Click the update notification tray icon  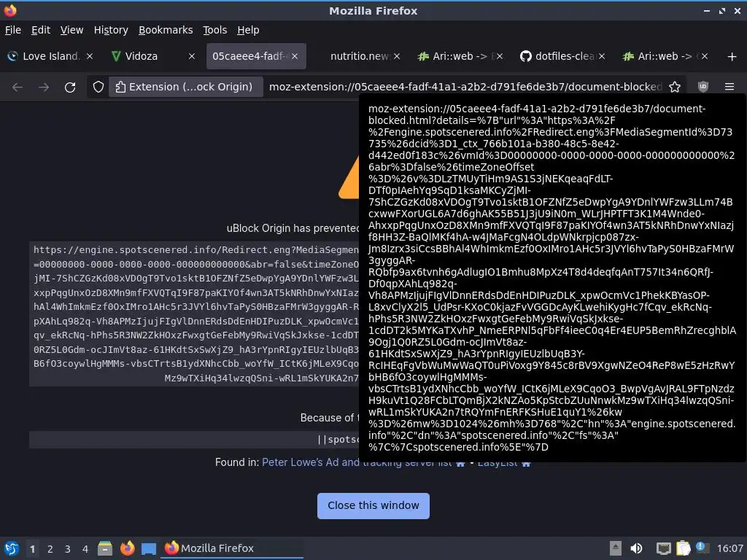701,548
